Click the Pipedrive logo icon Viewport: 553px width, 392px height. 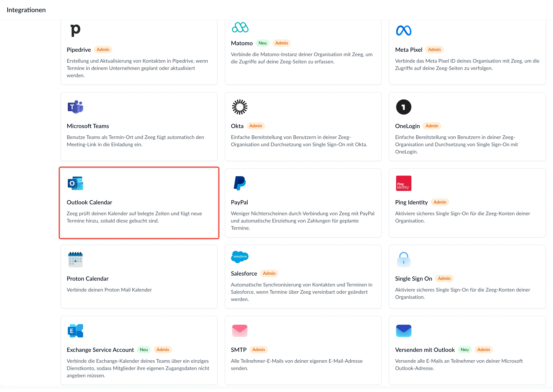[x=75, y=30]
